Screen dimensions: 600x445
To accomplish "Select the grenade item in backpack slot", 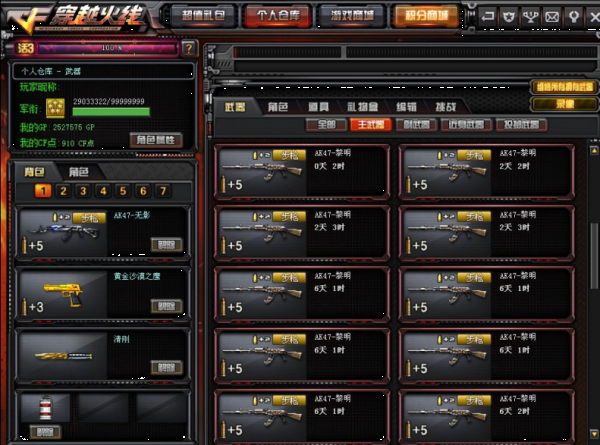I will click(x=45, y=408).
